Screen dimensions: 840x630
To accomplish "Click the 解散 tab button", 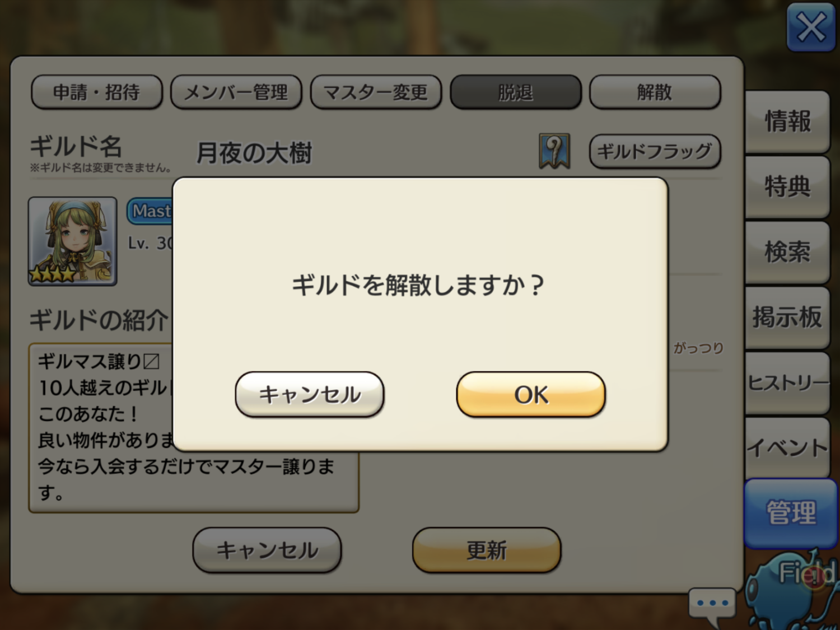I will pyautogui.click(x=655, y=92).
